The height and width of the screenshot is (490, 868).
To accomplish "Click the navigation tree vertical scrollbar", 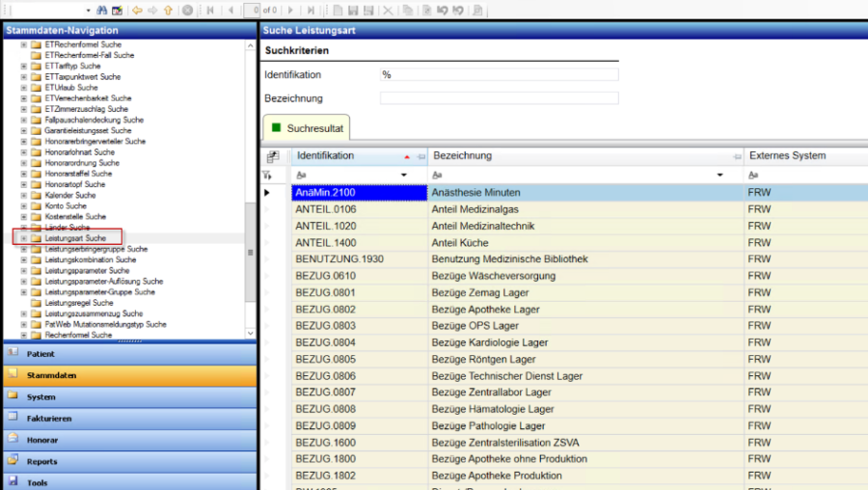I will [252, 253].
